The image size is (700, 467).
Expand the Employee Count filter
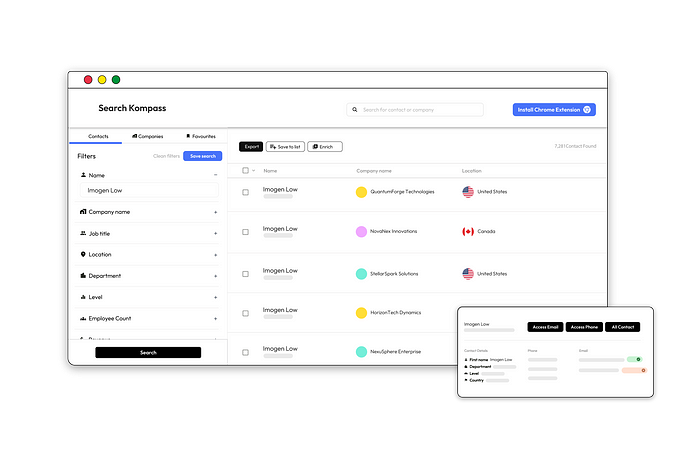click(x=216, y=319)
